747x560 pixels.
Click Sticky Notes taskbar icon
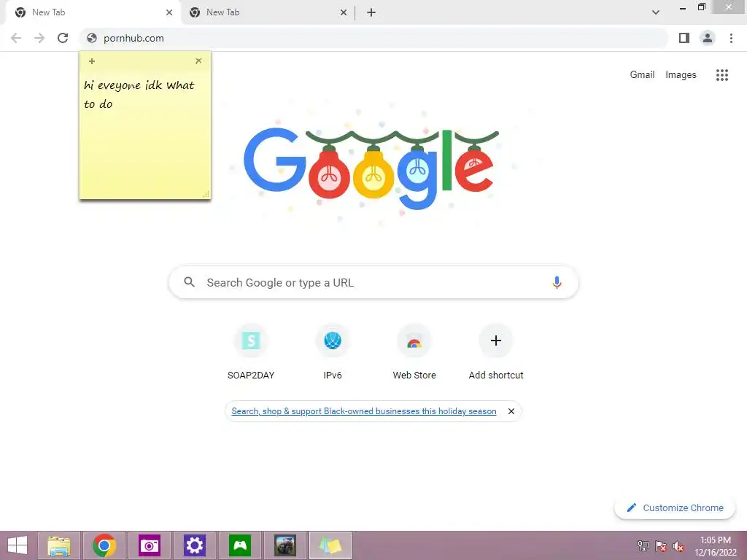coord(330,545)
